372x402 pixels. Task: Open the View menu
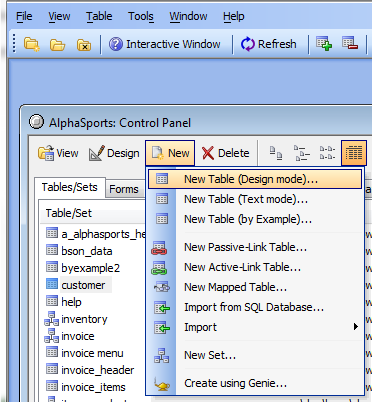[59, 16]
